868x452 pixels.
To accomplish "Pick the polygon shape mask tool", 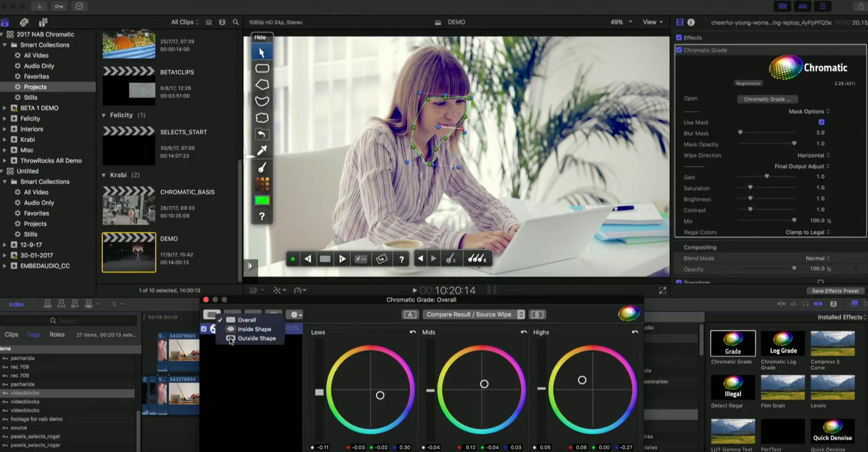I will click(x=262, y=84).
